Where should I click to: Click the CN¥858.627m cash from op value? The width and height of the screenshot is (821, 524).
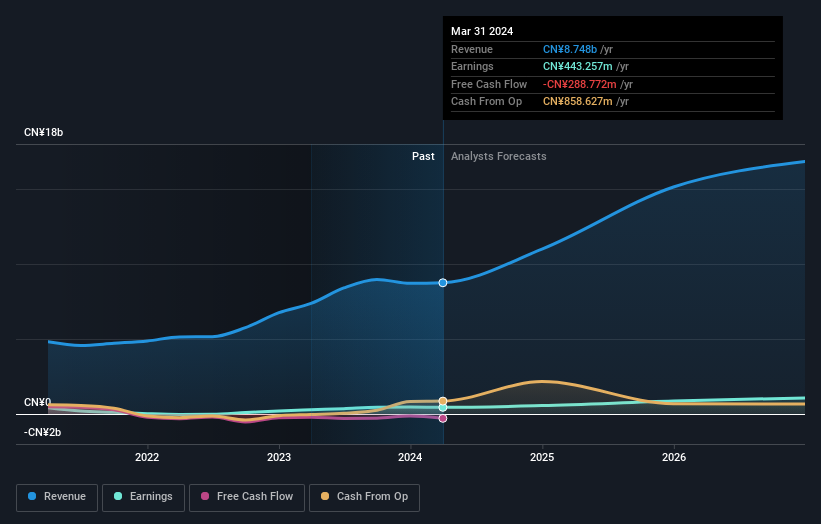point(578,102)
